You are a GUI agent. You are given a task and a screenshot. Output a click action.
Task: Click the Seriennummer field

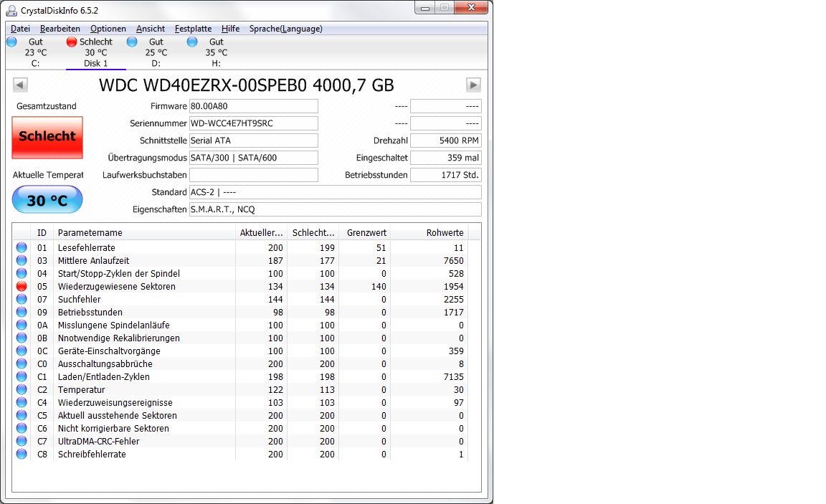253,123
